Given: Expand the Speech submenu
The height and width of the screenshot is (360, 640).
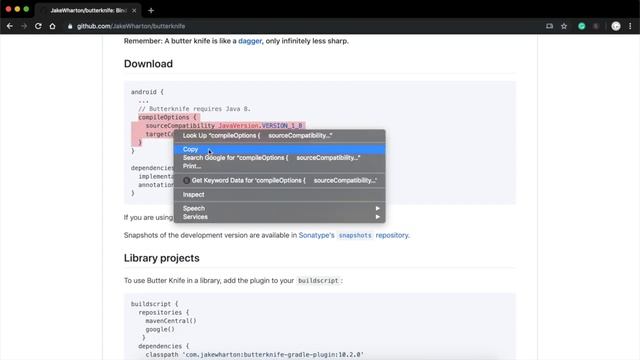Looking at the screenshot, I should click(280, 208).
